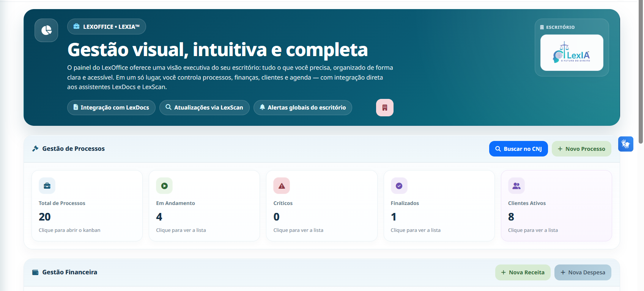This screenshot has width=644, height=291.
Task: Open the Finalizados list card
Action: tap(439, 206)
